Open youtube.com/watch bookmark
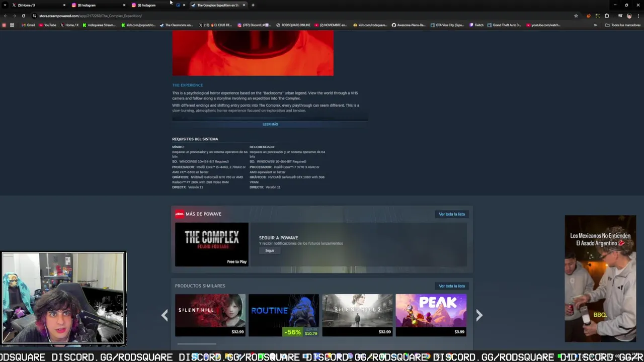644x362 pixels. (543, 25)
